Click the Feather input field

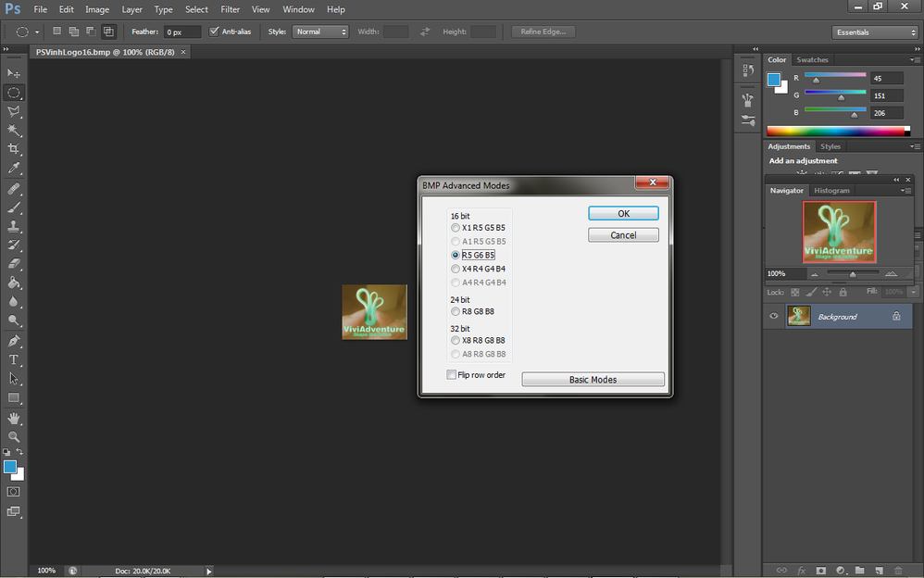click(x=182, y=31)
